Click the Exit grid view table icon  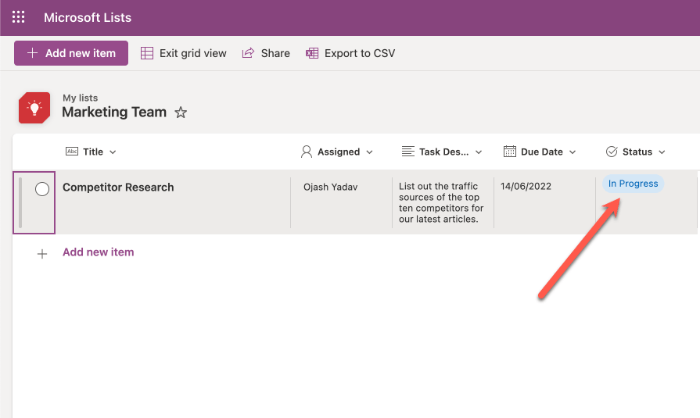(147, 53)
